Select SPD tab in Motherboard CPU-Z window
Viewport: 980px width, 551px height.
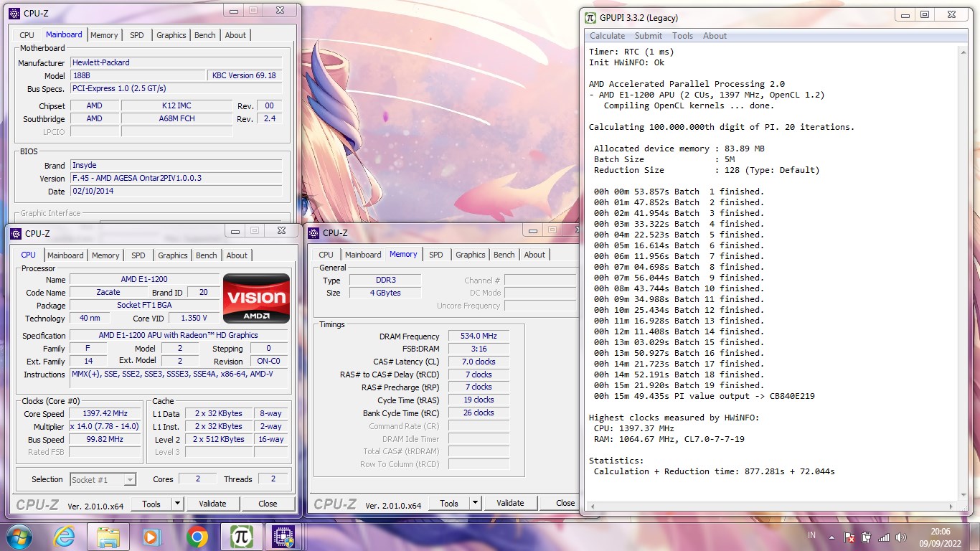pos(136,35)
